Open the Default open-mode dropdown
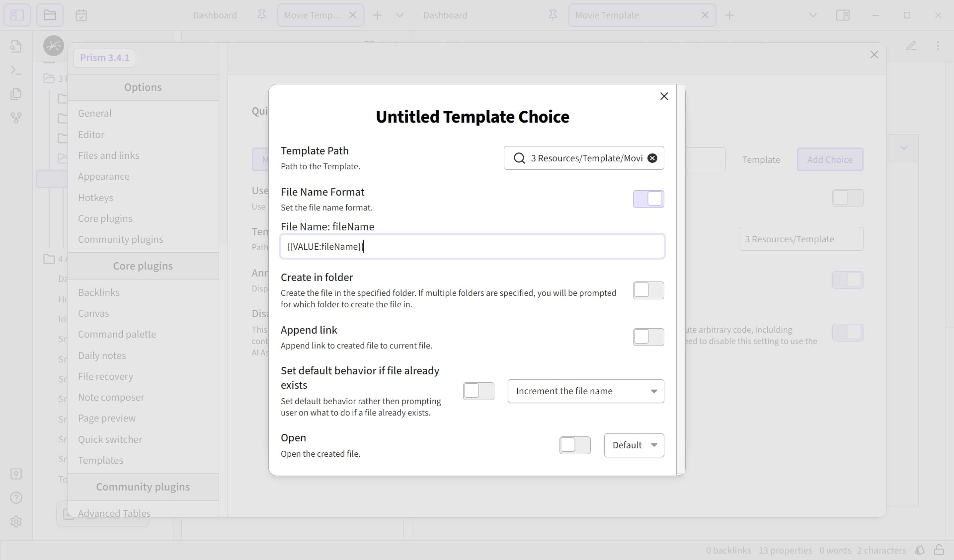The height and width of the screenshot is (560, 954). click(x=634, y=445)
